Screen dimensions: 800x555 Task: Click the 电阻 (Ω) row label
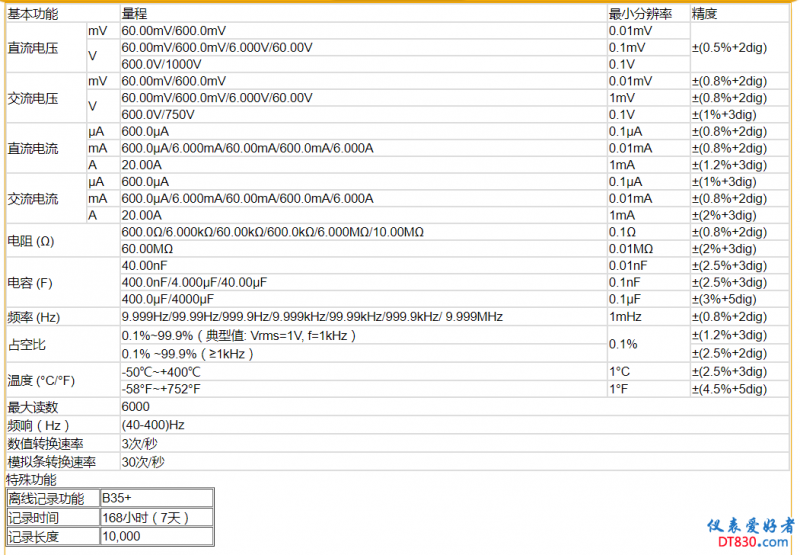click(31, 241)
